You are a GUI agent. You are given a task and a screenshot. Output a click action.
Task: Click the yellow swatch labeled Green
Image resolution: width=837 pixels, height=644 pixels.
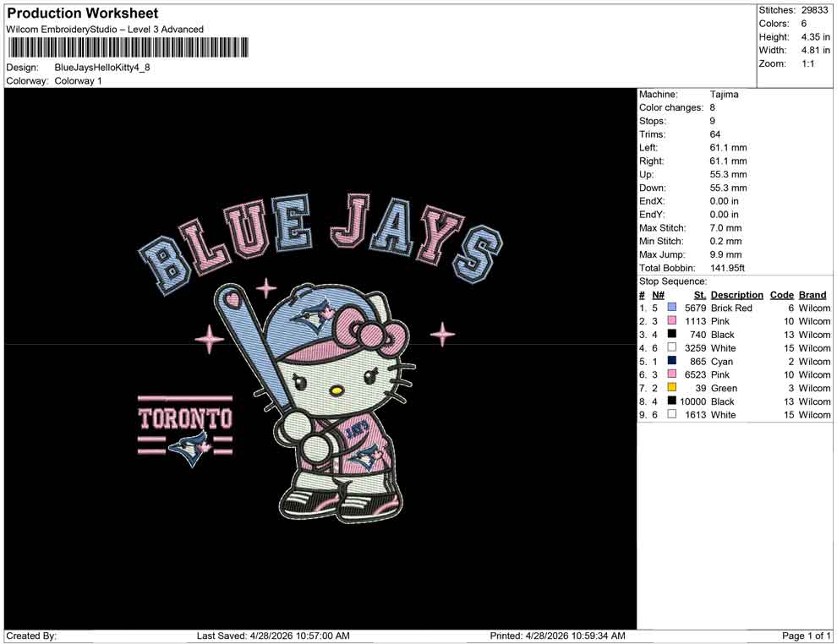(672, 387)
